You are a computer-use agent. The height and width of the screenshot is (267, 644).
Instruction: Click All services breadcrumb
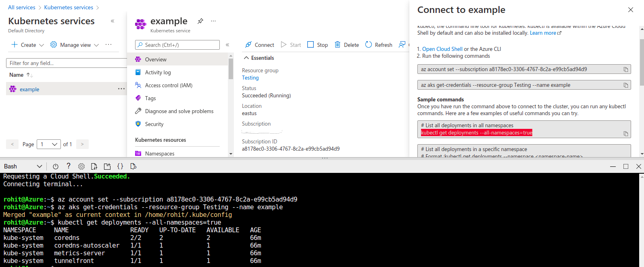(22, 7)
